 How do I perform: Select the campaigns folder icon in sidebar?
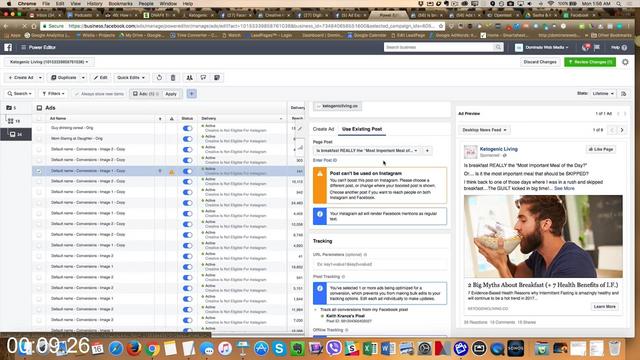pyautogui.click(x=9, y=108)
